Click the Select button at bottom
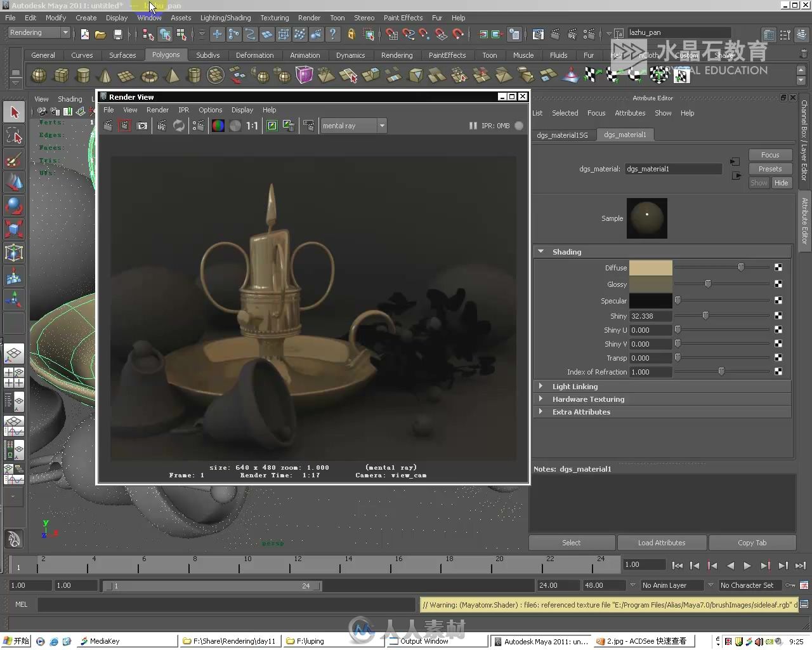 click(x=572, y=543)
